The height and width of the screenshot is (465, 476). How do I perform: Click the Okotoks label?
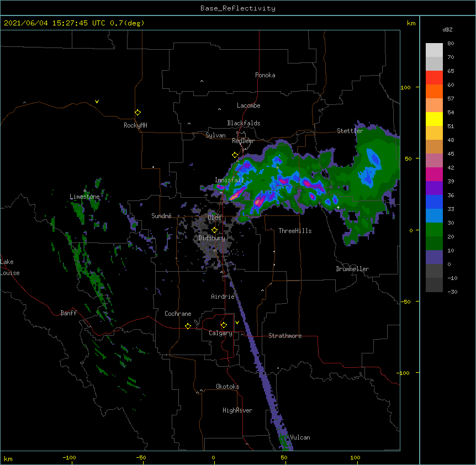tap(228, 387)
